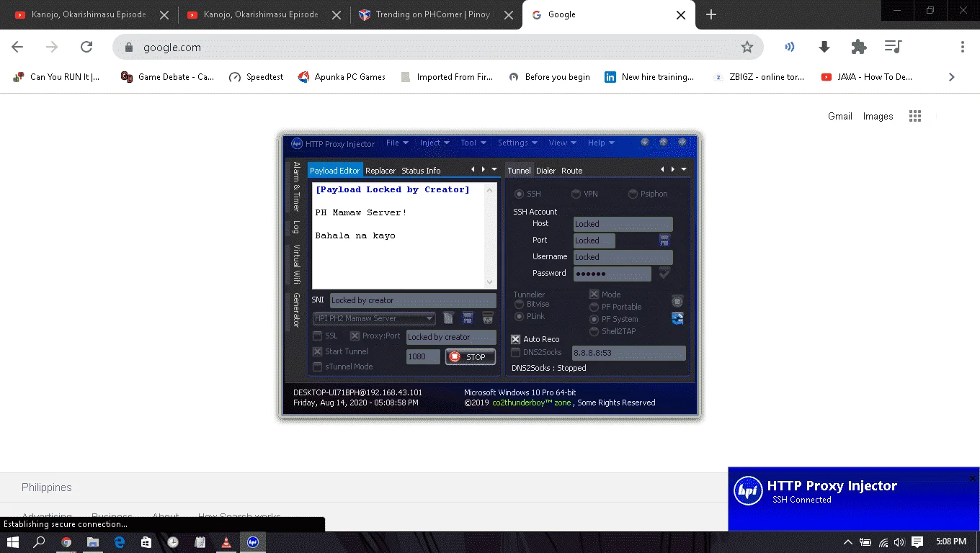
Task: Expand the tab list arrow beside Route
Action: [684, 169]
